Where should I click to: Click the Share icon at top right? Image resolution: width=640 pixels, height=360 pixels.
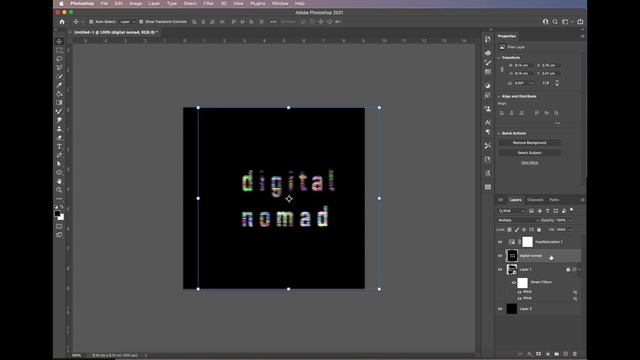(x=580, y=22)
